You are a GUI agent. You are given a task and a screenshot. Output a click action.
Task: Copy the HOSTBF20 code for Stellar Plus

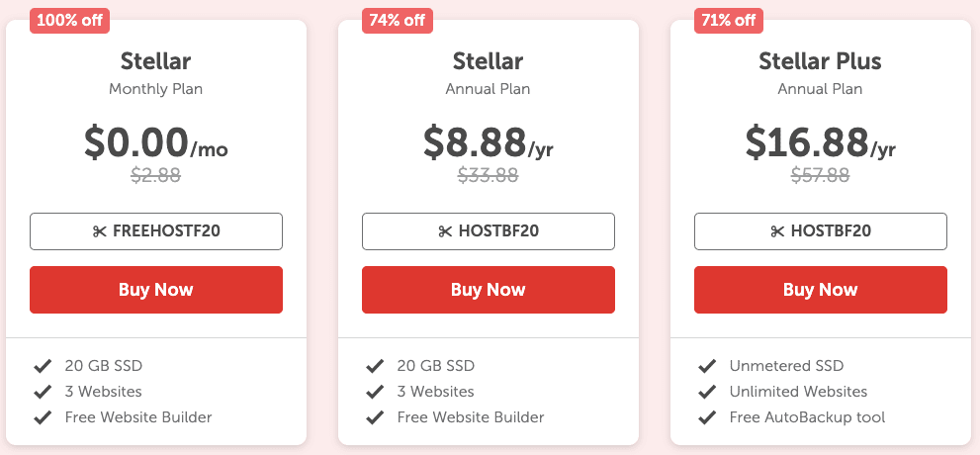821,231
